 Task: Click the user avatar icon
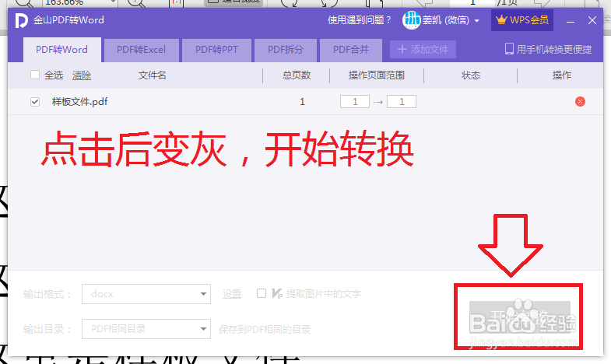pos(412,20)
